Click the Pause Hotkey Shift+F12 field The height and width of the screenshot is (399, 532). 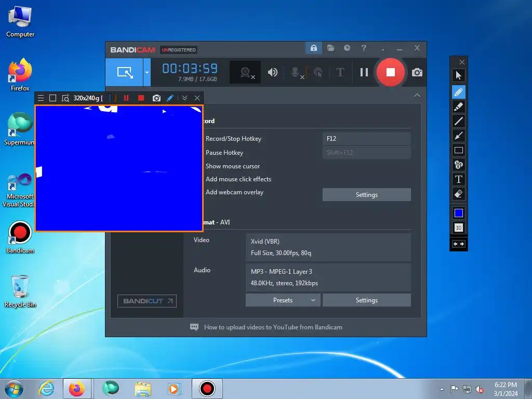click(x=366, y=153)
